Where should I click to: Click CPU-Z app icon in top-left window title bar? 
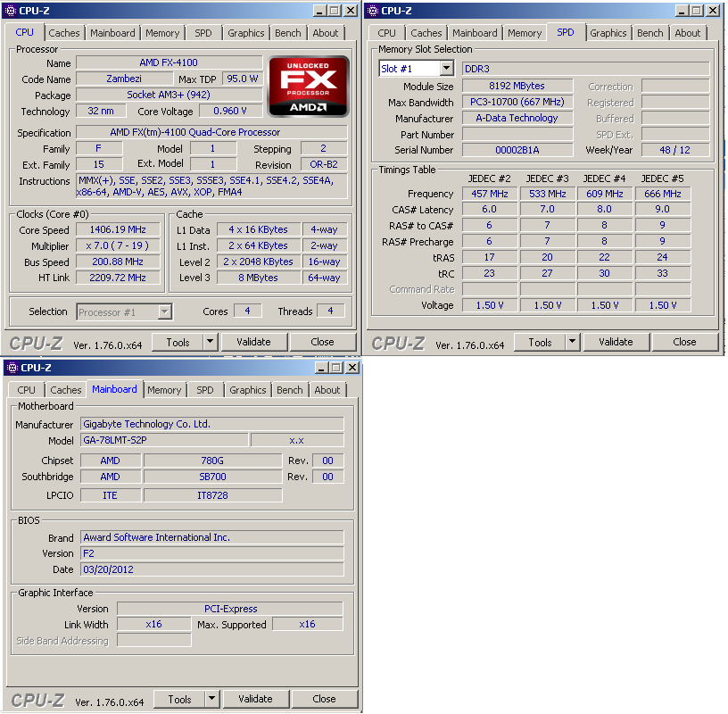[10, 11]
